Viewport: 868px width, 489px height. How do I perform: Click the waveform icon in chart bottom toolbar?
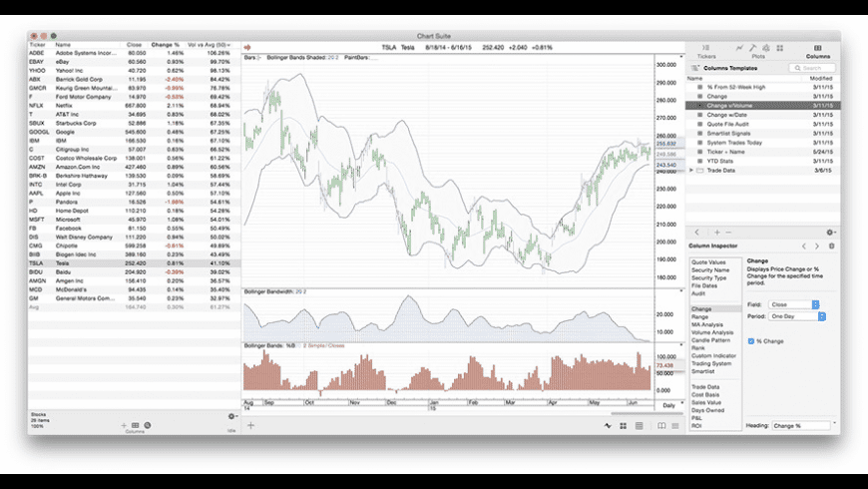pyautogui.click(x=609, y=426)
